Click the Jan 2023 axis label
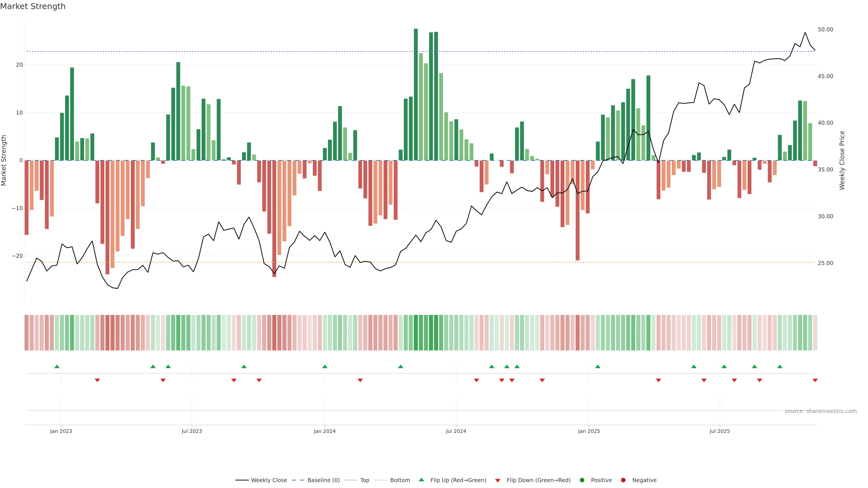The height and width of the screenshot is (488, 868). (x=61, y=431)
